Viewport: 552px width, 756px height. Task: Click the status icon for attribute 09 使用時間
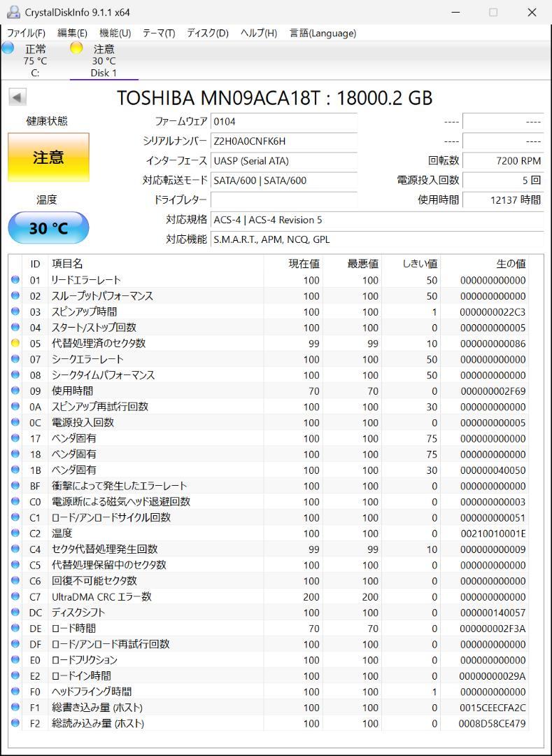point(15,391)
